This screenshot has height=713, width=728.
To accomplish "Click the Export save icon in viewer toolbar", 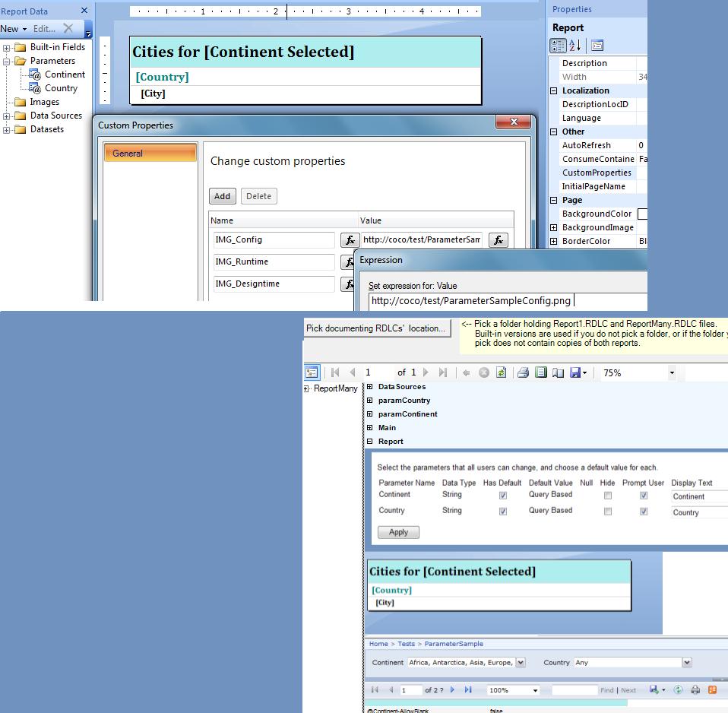I will click(x=577, y=372).
